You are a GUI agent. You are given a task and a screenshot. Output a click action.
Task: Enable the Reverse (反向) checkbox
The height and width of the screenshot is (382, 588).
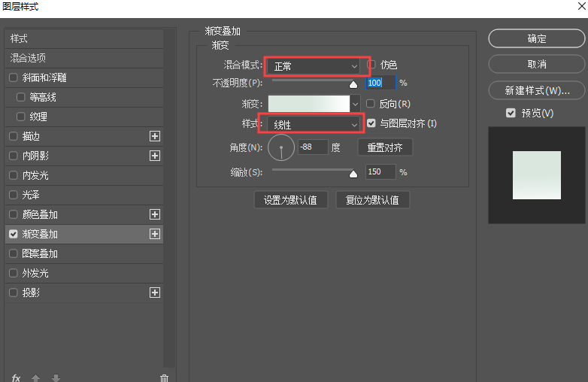click(371, 104)
